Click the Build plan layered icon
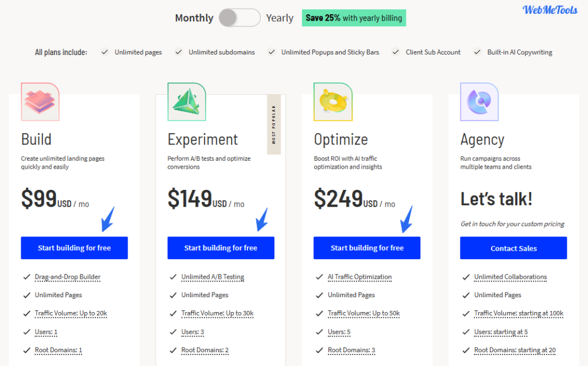This screenshot has width=588, height=366. (x=40, y=102)
